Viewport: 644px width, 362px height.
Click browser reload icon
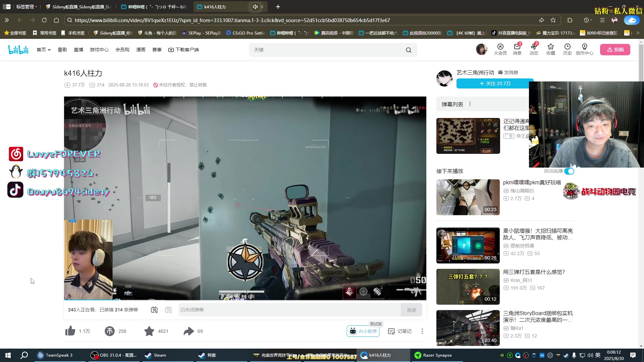point(44,20)
